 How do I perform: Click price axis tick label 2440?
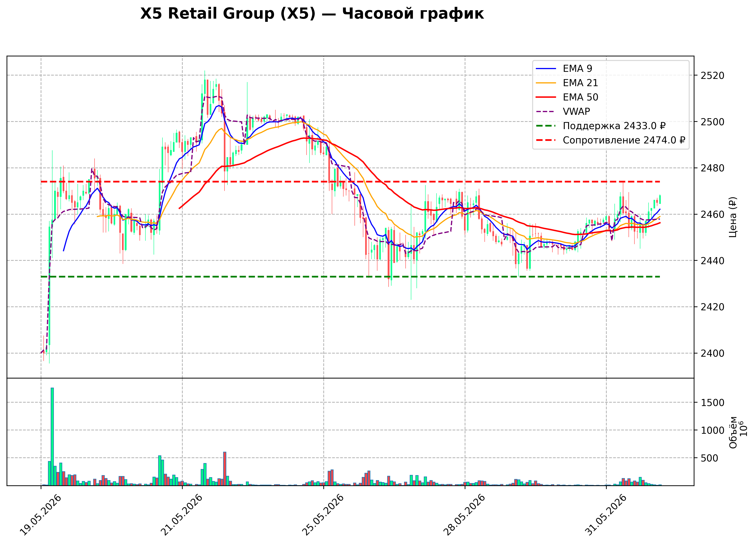[x=712, y=261]
